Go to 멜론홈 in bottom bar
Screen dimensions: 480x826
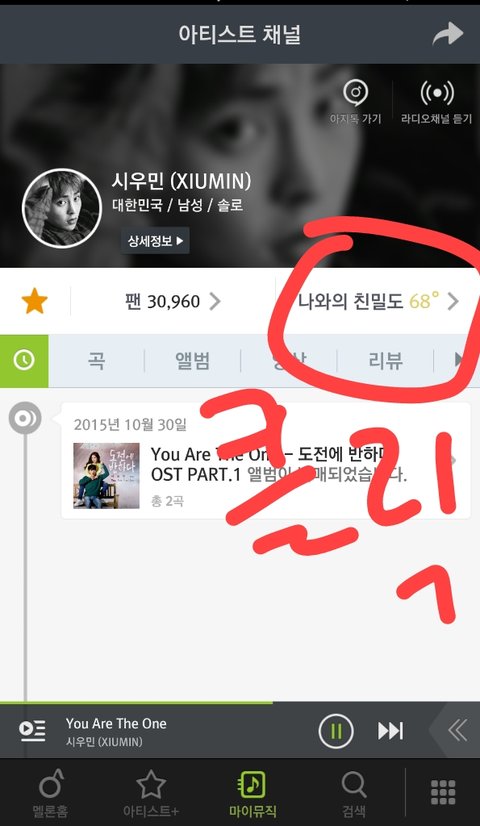[50, 792]
